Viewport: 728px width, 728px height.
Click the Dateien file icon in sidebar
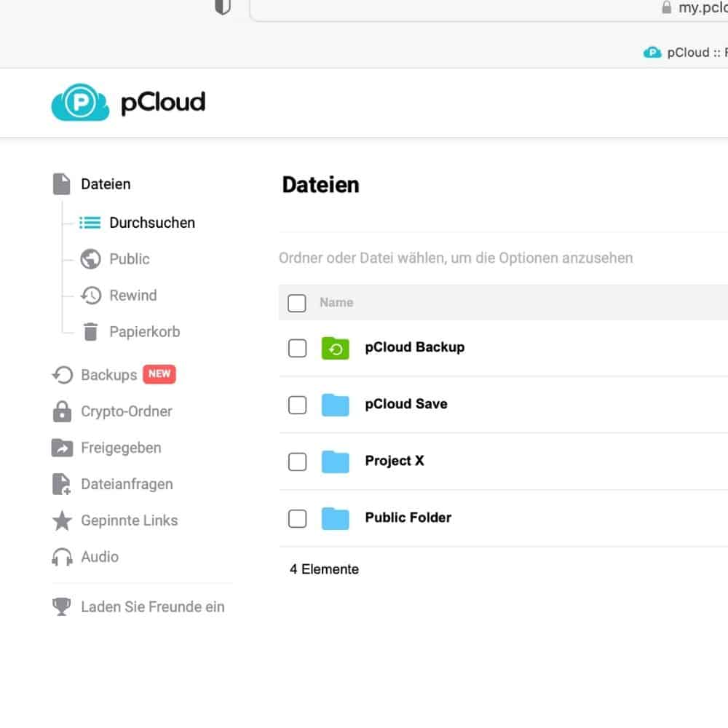(x=62, y=184)
